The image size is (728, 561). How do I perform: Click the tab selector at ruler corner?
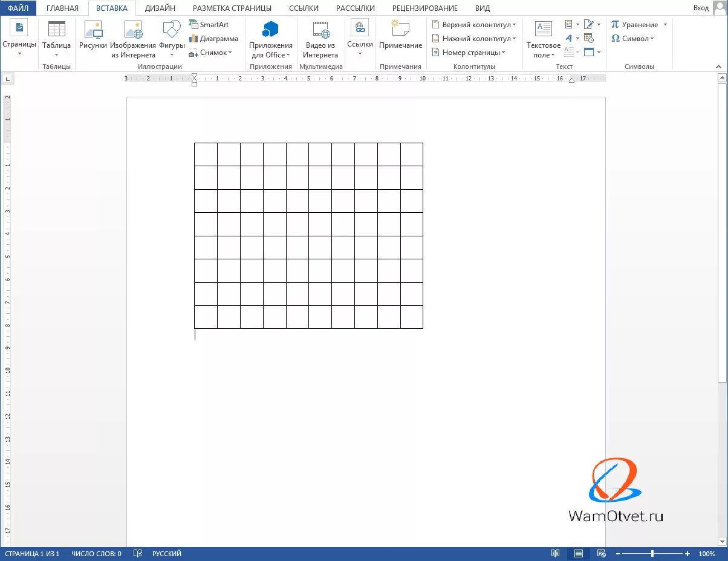[x=7, y=79]
